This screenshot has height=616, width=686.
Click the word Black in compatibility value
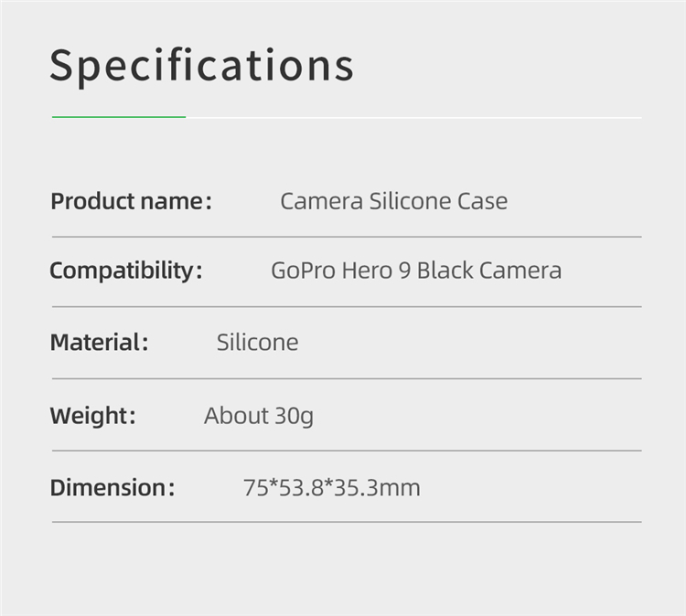(445, 271)
